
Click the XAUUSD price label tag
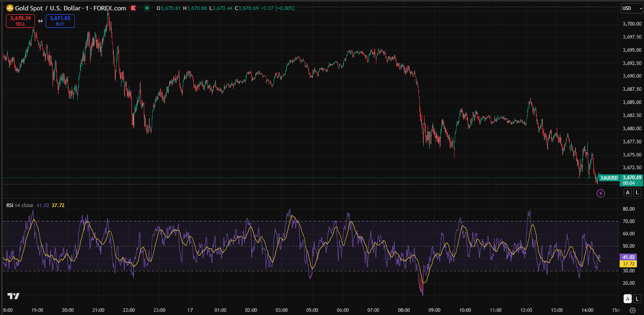pos(609,178)
